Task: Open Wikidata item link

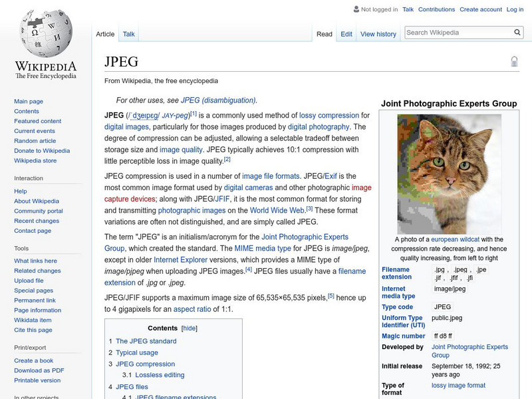Action: pos(33,320)
